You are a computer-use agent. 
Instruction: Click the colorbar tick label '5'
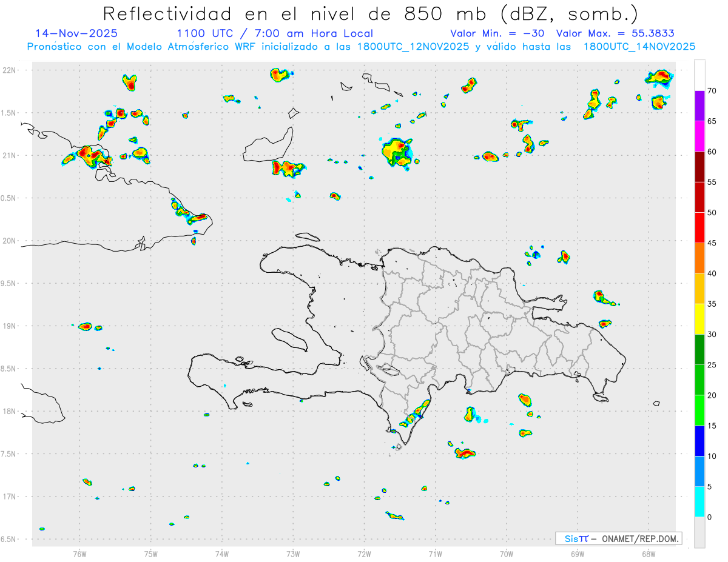(x=709, y=487)
